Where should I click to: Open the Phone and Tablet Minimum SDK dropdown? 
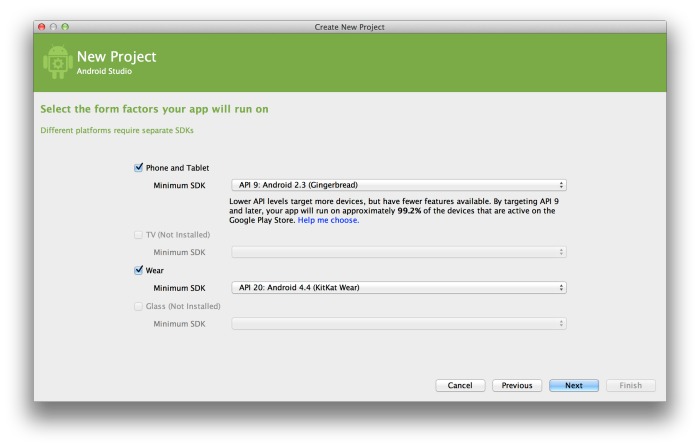(399, 185)
